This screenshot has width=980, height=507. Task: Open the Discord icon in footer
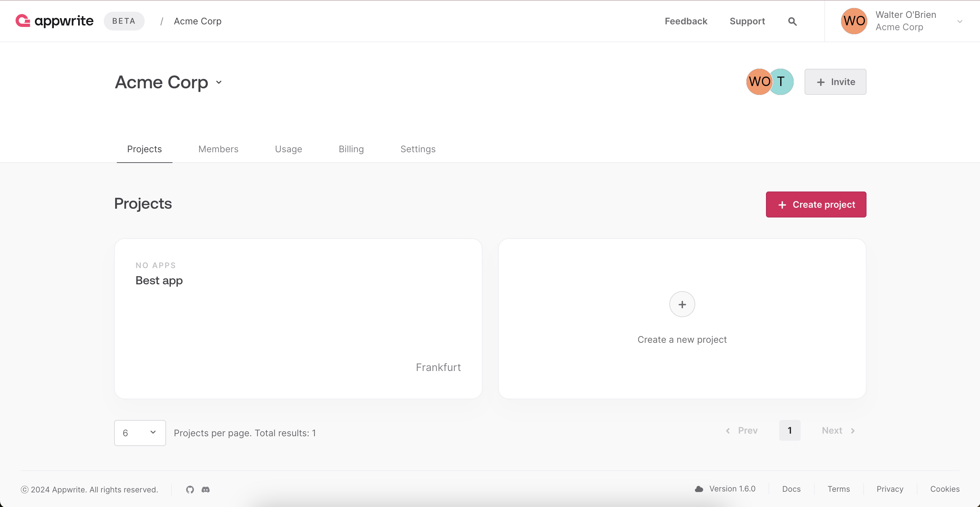coord(205,489)
